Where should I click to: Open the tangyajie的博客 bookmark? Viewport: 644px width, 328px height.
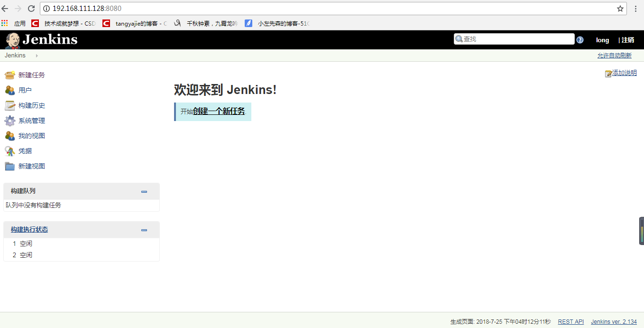click(x=135, y=23)
